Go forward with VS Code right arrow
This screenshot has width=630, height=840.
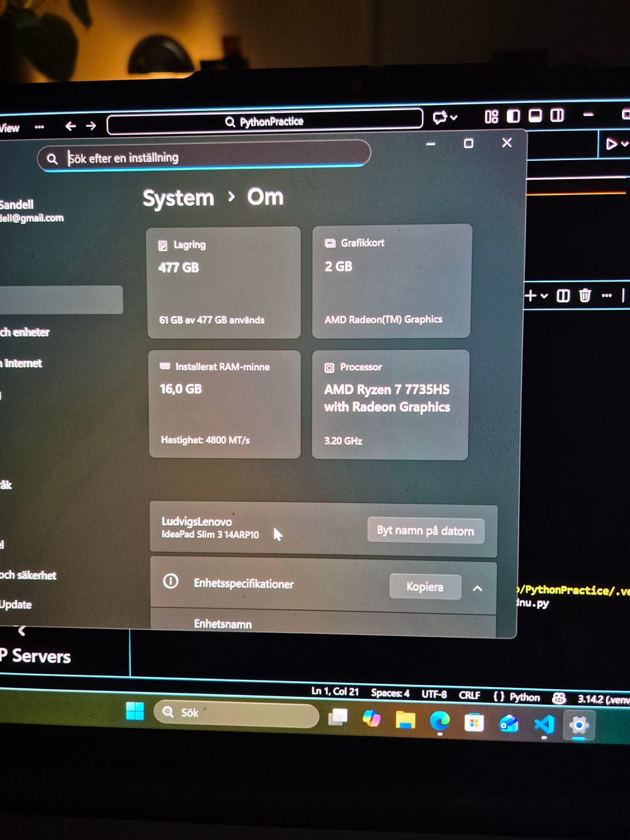tap(91, 125)
